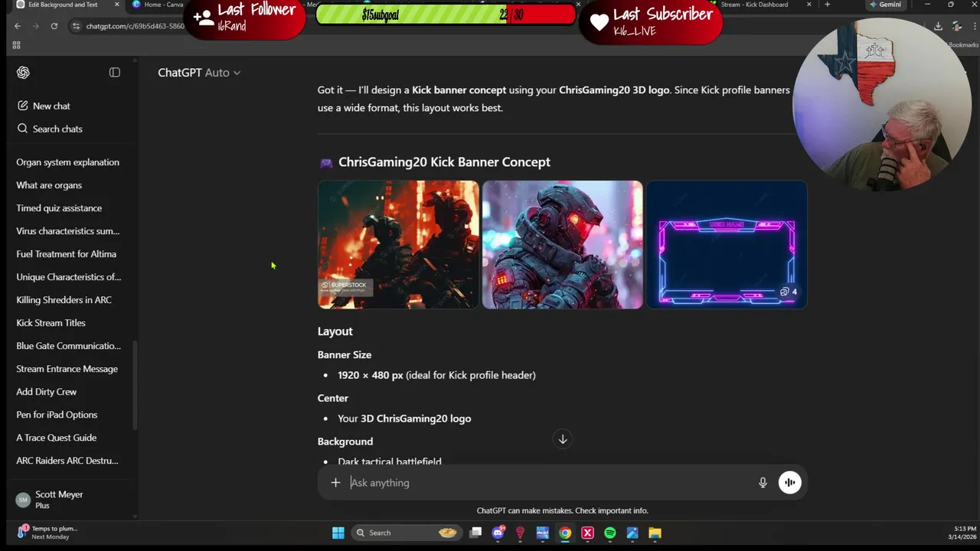
Task: Jump to bottom with the down-arrow button
Action: pyautogui.click(x=563, y=439)
